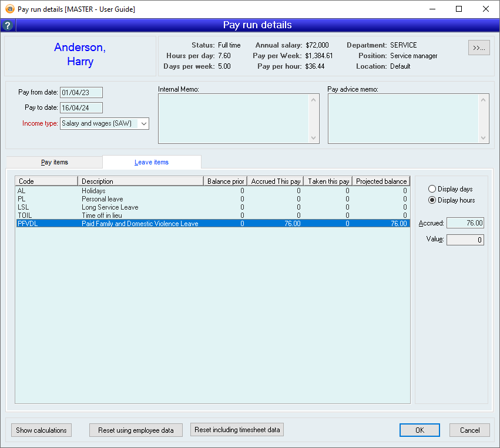Confirm pay run with OK button
500x448 pixels.
[x=420, y=430]
